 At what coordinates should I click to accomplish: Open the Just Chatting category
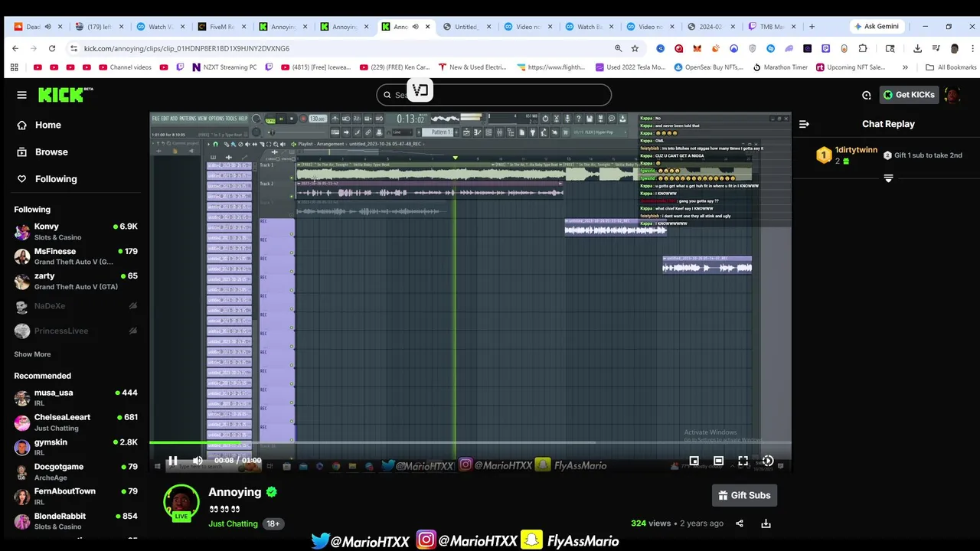[233, 523]
